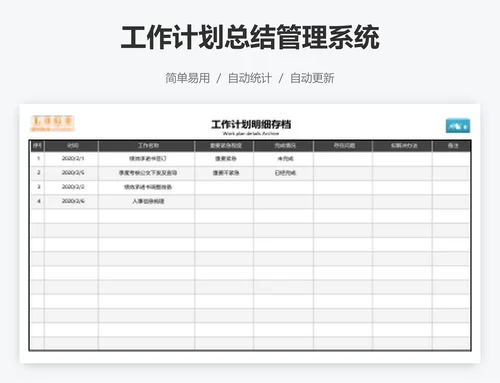The height and width of the screenshot is (383, 500).
Task: Select the date cell 2020/2/2
Action: click(72, 187)
